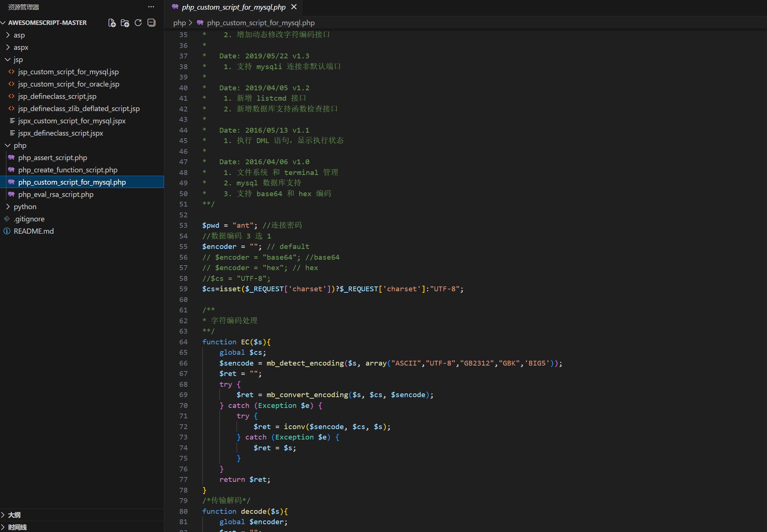Viewport: 767px width, 532px height.
Task: Click the New Folder icon in explorer header
Action: [125, 23]
